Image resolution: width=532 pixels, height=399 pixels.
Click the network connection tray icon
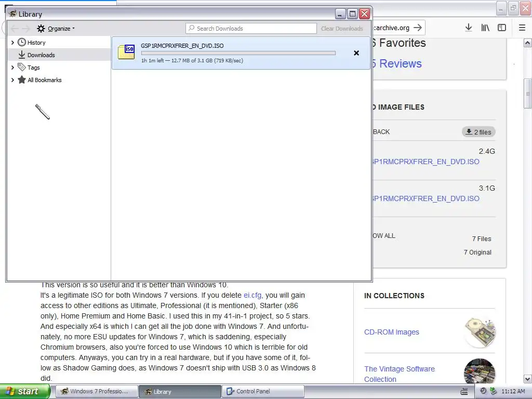coord(493,391)
